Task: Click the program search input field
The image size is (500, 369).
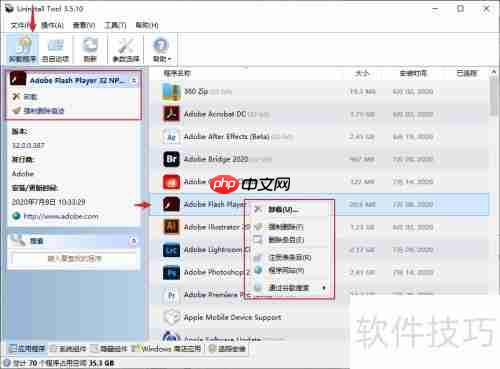Action: [74, 258]
